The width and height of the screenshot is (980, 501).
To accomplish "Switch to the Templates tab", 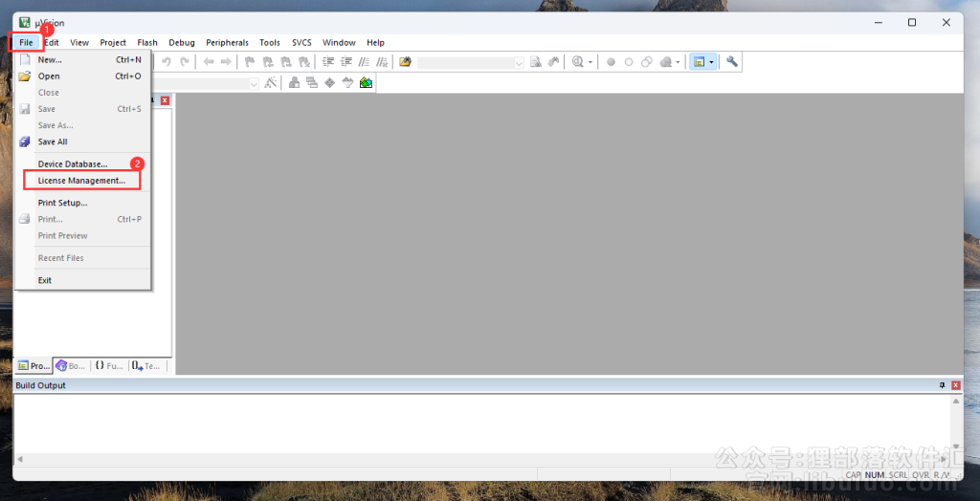I will (146, 365).
